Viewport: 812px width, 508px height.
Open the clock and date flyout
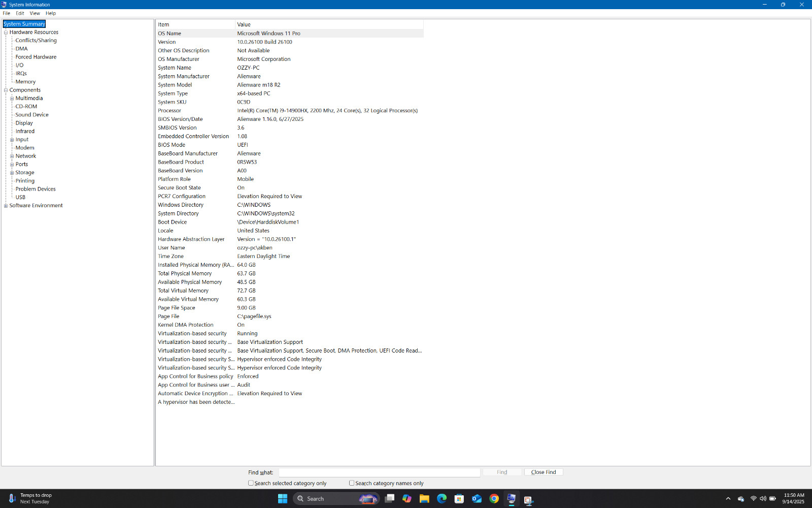793,499
